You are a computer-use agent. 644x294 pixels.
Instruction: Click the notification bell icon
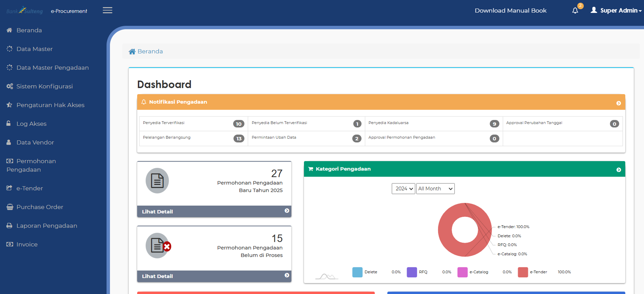click(575, 11)
